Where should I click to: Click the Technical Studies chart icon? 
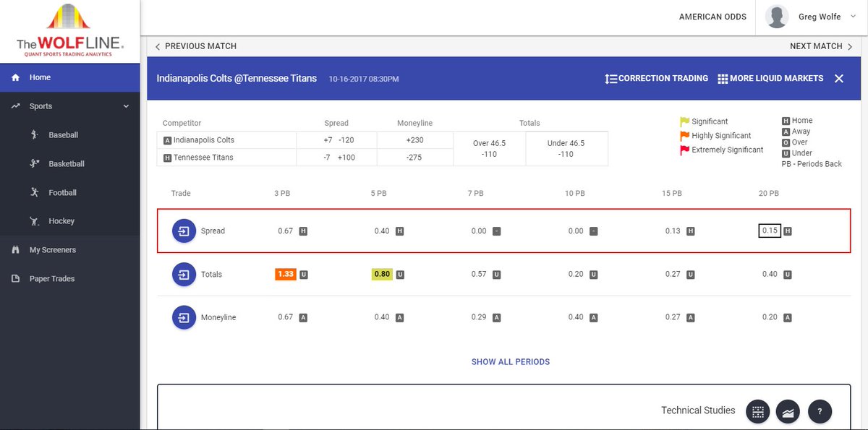pos(788,411)
